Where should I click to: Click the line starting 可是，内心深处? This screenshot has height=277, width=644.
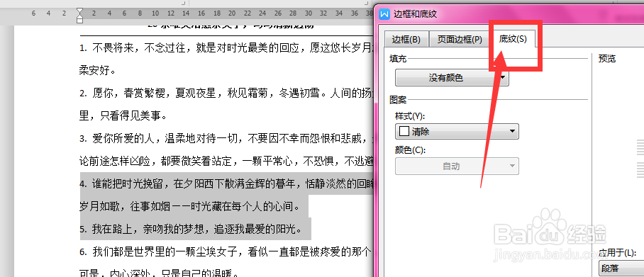tap(159, 273)
